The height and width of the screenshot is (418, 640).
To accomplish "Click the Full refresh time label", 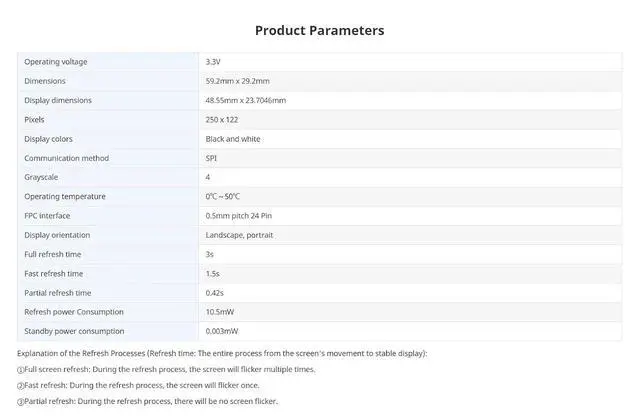I will coord(53,254).
